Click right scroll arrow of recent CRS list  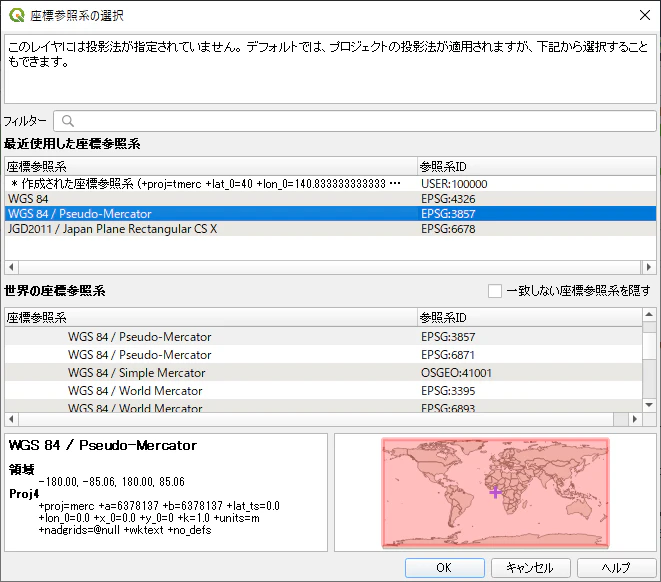[x=648, y=267]
